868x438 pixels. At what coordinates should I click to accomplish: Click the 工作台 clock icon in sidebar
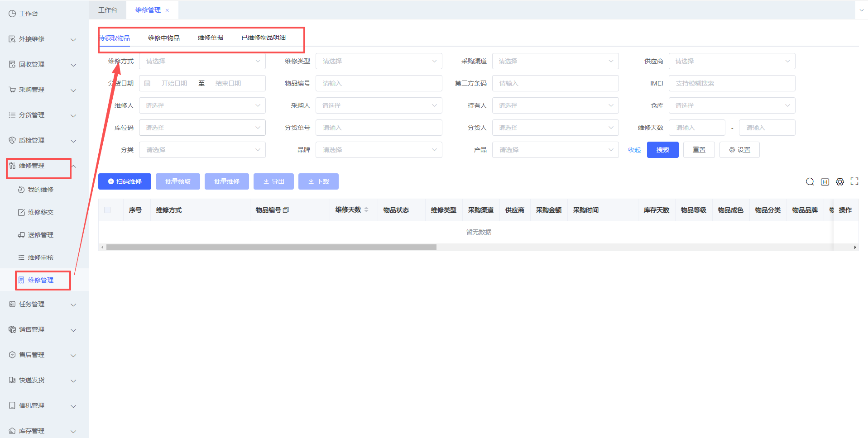12,14
